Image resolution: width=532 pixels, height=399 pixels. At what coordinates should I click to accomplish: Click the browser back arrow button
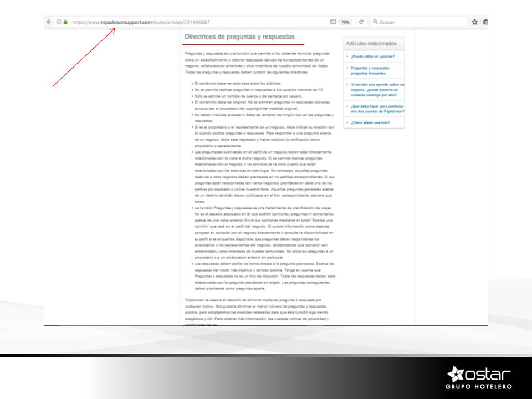point(49,22)
